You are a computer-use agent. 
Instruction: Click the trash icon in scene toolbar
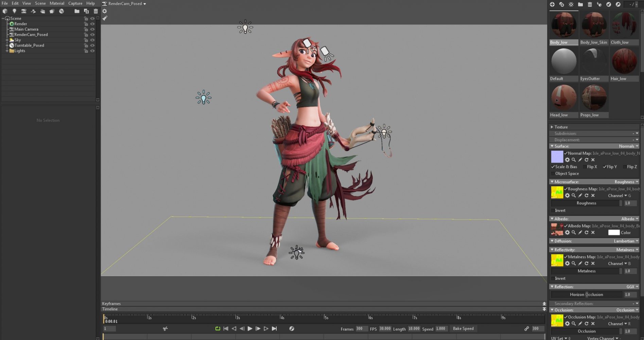coord(96,11)
